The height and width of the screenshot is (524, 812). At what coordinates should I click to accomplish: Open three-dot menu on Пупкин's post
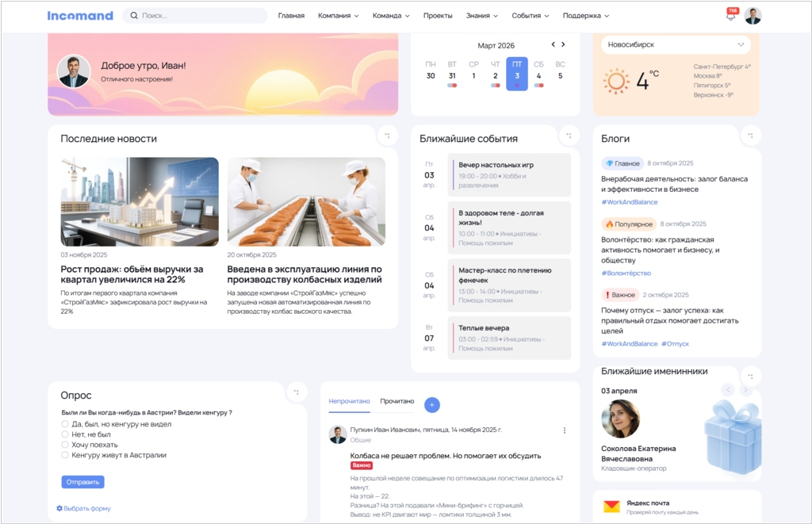click(x=565, y=430)
